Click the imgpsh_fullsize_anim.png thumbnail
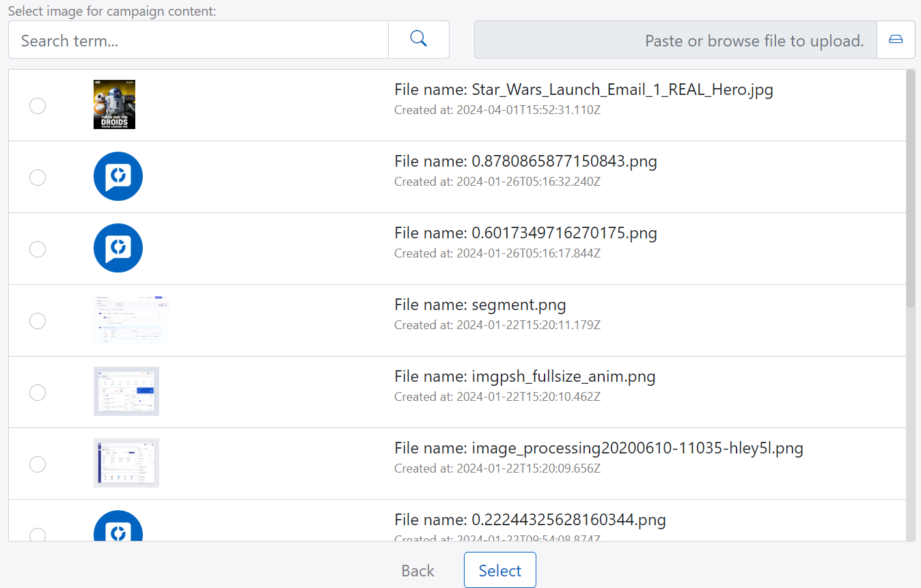Viewport: 921px width, 588px height. (126, 391)
